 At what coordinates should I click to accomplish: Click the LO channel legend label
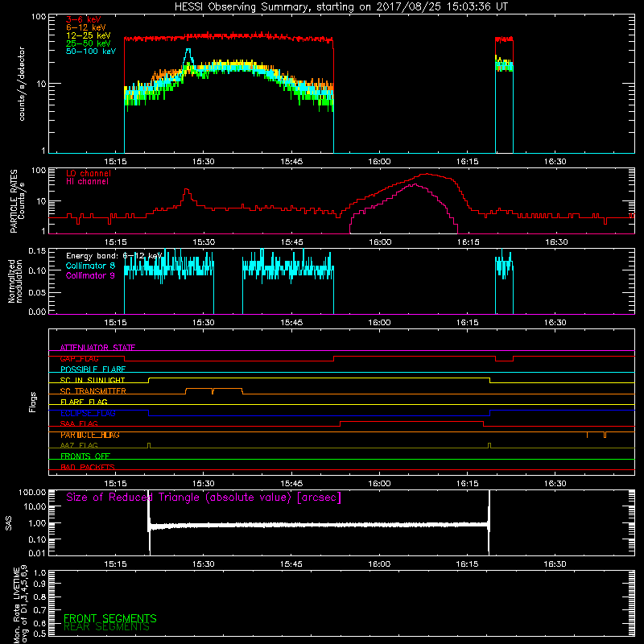pos(89,173)
